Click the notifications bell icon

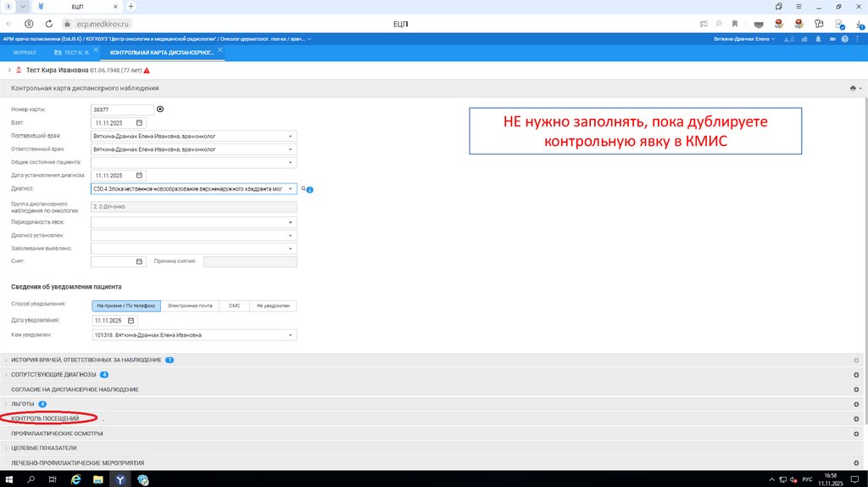(x=818, y=39)
